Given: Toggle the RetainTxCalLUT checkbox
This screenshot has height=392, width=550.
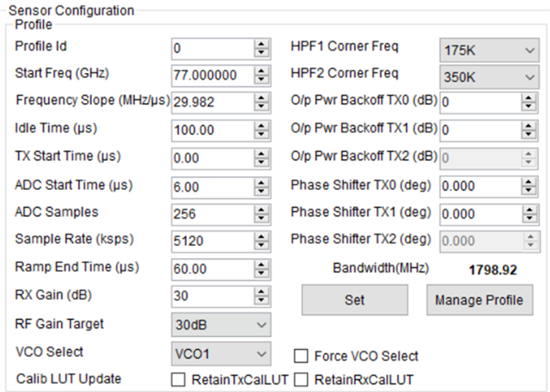Looking at the screenshot, I should (x=179, y=379).
